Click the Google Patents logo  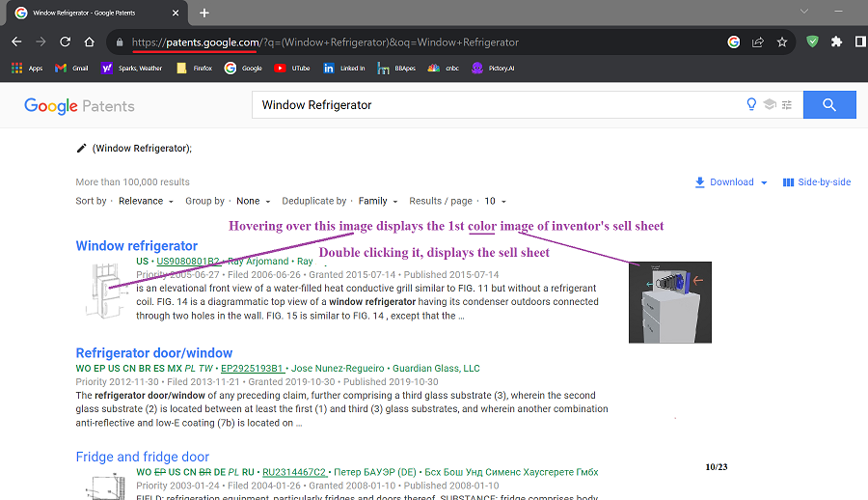[x=79, y=106]
